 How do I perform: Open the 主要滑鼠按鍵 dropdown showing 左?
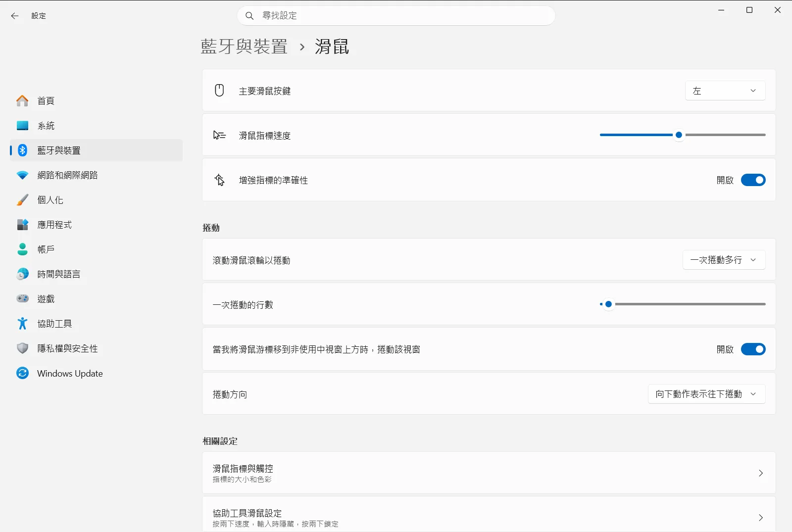(725, 91)
